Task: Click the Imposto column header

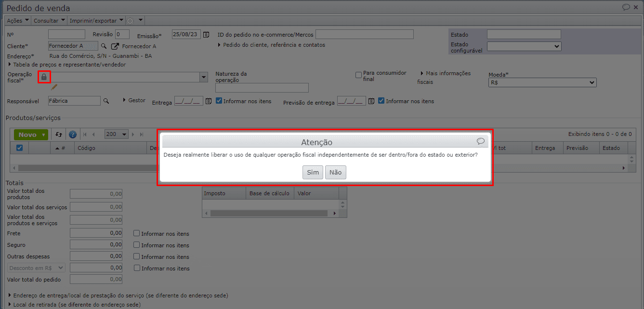Action: (x=223, y=193)
